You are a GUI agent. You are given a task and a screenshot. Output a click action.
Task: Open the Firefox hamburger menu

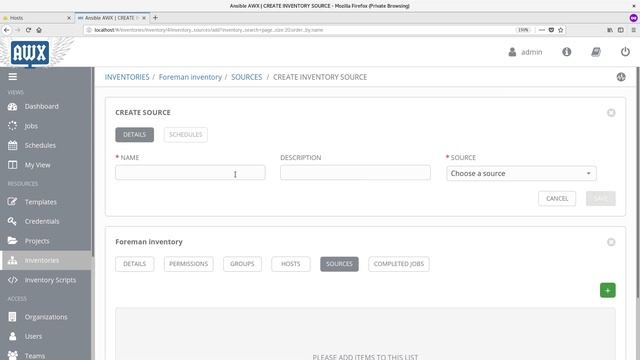[x=633, y=30]
